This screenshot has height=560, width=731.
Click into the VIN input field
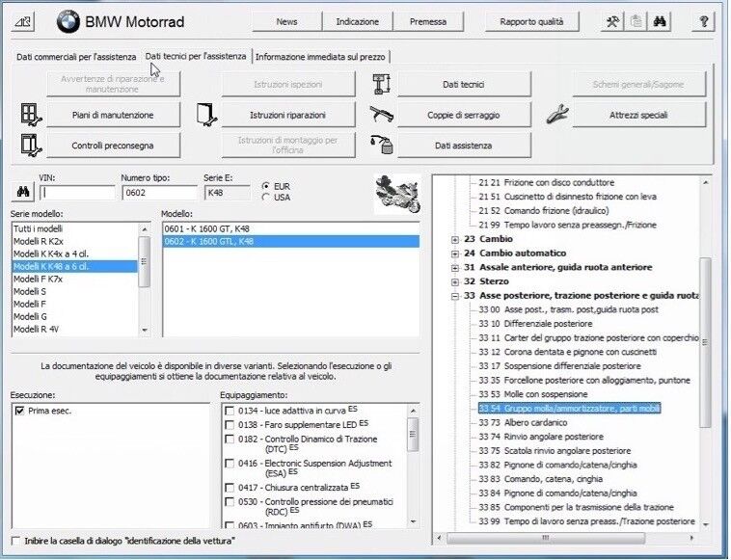click(x=75, y=193)
